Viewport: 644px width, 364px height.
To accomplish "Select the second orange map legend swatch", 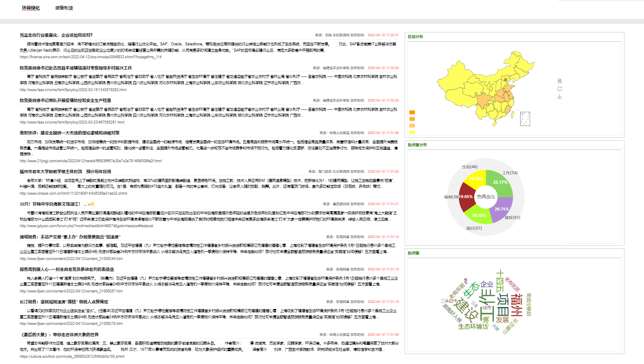I will [412, 119].
